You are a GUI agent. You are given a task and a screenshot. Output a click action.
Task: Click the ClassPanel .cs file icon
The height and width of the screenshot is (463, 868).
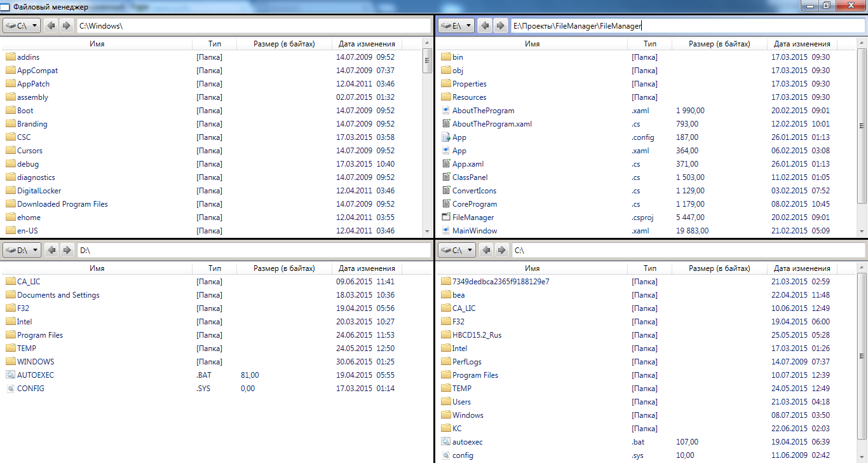point(445,177)
